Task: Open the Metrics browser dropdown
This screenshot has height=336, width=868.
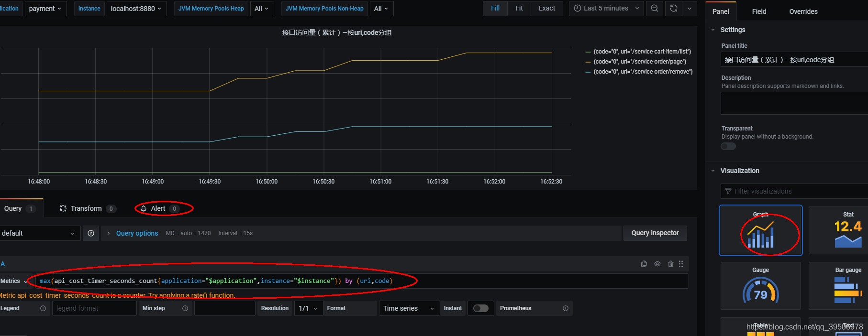Action: 14,281
